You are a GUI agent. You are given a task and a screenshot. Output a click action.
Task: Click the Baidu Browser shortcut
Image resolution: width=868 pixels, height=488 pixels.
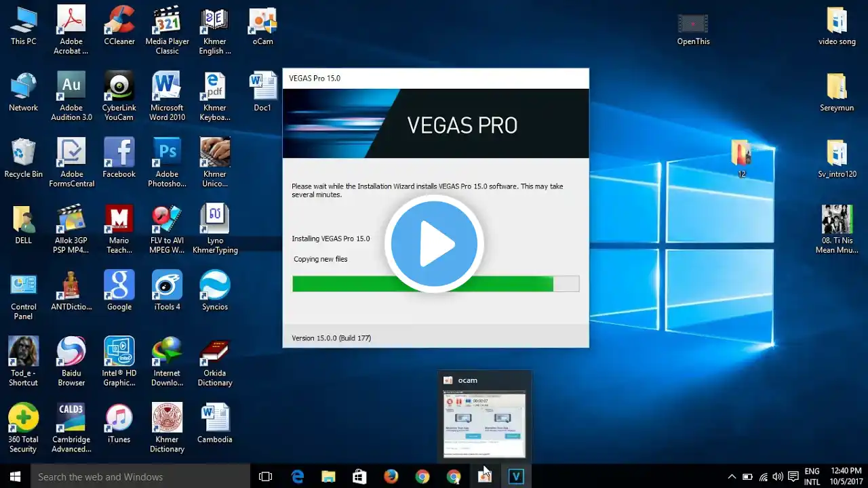point(71,363)
